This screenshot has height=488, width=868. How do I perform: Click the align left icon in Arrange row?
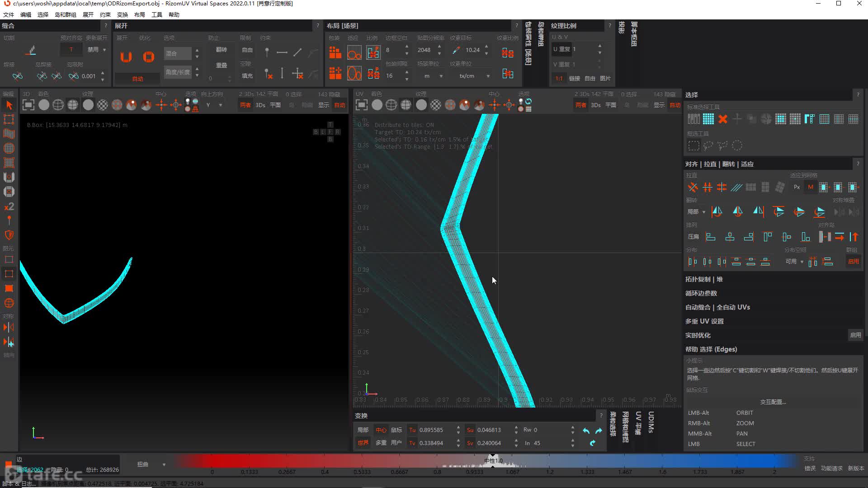[x=711, y=237]
